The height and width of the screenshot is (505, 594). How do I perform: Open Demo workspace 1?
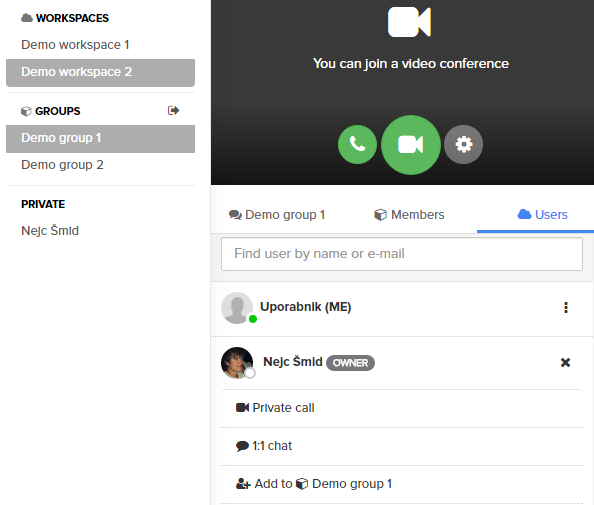(x=75, y=45)
